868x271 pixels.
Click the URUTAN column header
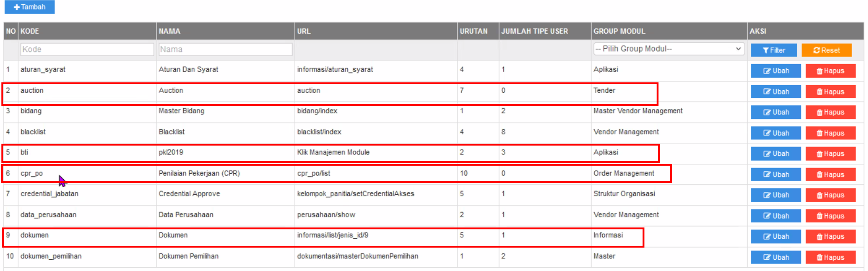click(x=473, y=31)
